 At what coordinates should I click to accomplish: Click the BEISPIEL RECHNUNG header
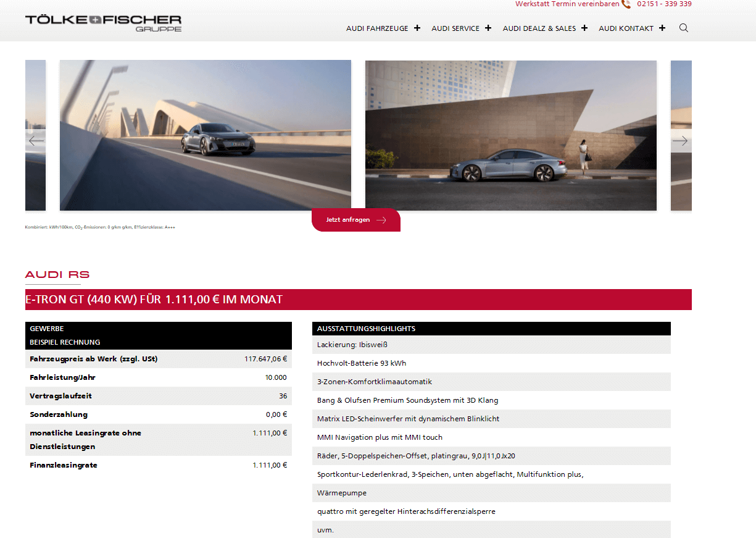point(65,342)
